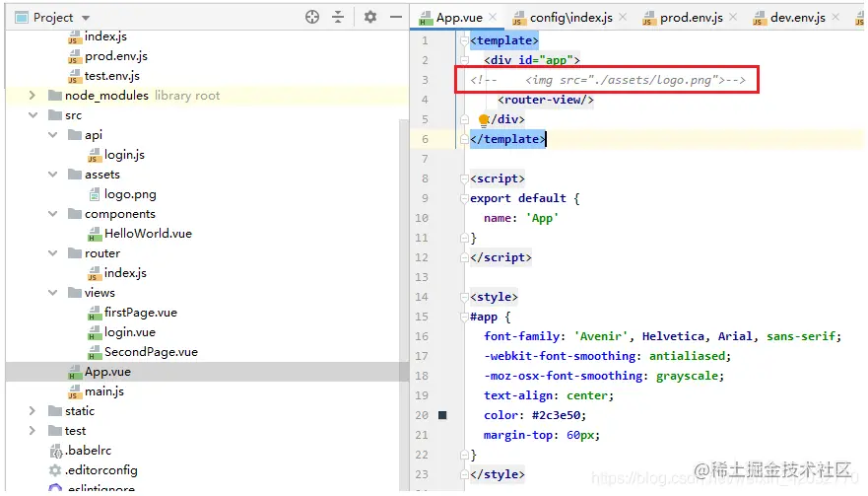Screen dimensions: 868x496
Task: Hide the Project panel with minus icon
Action: pyautogui.click(x=396, y=17)
